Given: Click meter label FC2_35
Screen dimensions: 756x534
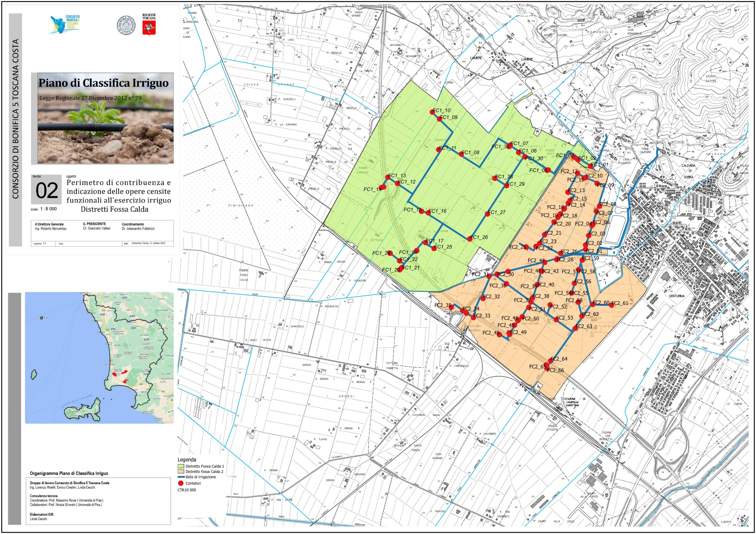Looking at the screenshot, I should (443, 305).
